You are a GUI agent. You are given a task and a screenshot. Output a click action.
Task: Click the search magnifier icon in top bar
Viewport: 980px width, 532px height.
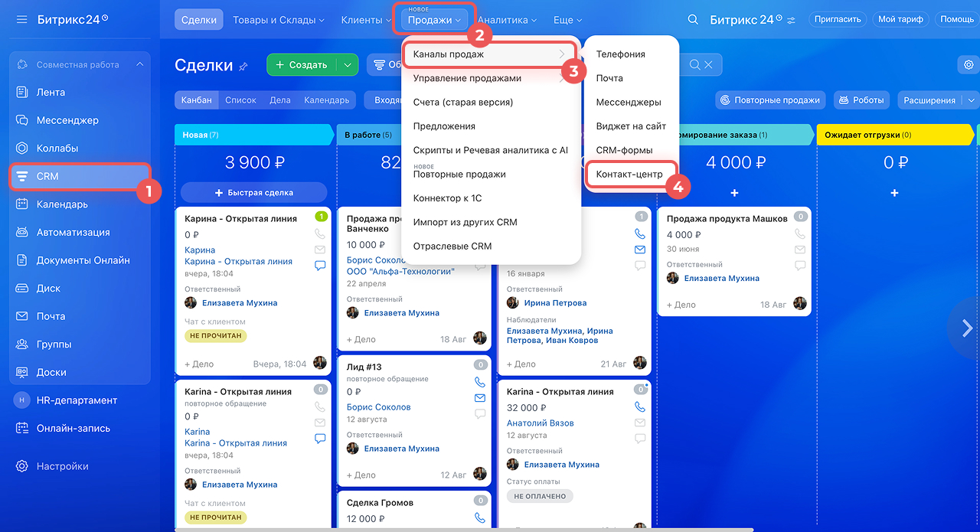click(693, 20)
